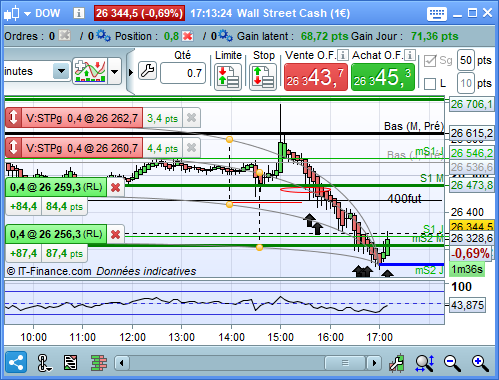Open info icon beside Achat O.F.
Screen dimensions: 499x380
coord(410,55)
